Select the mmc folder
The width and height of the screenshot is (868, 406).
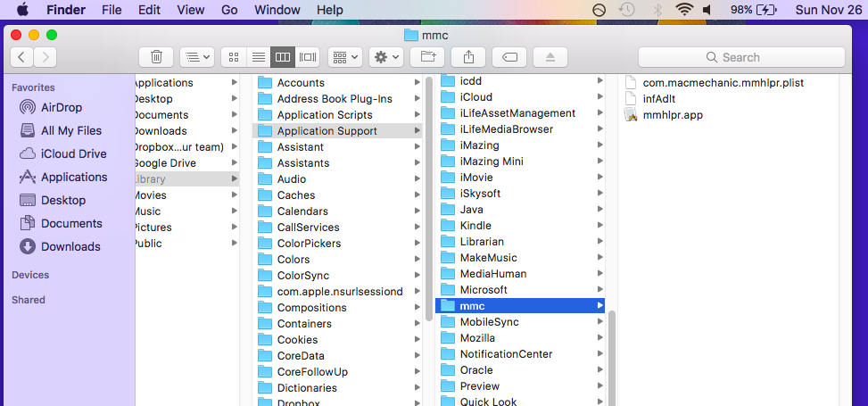click(520, 306)
